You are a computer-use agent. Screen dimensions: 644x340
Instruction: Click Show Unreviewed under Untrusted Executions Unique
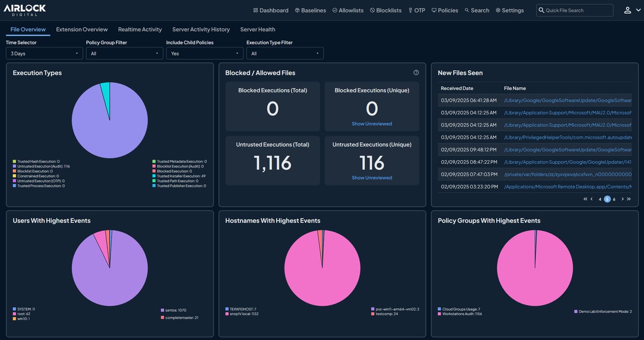click(371, 177)
